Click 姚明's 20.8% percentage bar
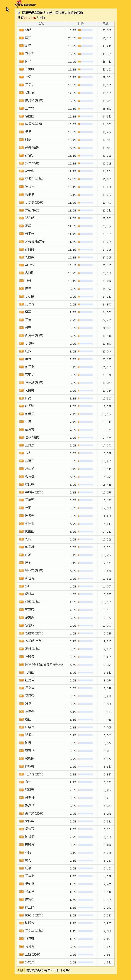Image resolution: width=131 pixels, height=980 pixels. tap(85, 30)
